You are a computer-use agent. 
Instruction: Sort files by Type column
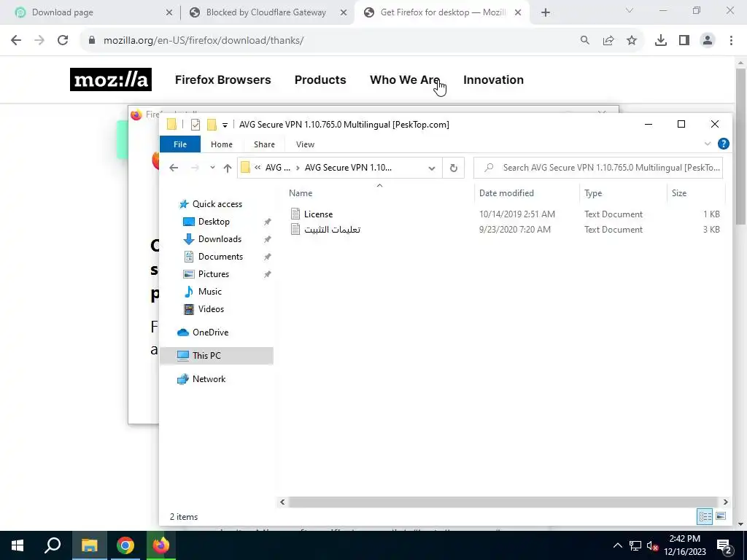coord(593,192)
